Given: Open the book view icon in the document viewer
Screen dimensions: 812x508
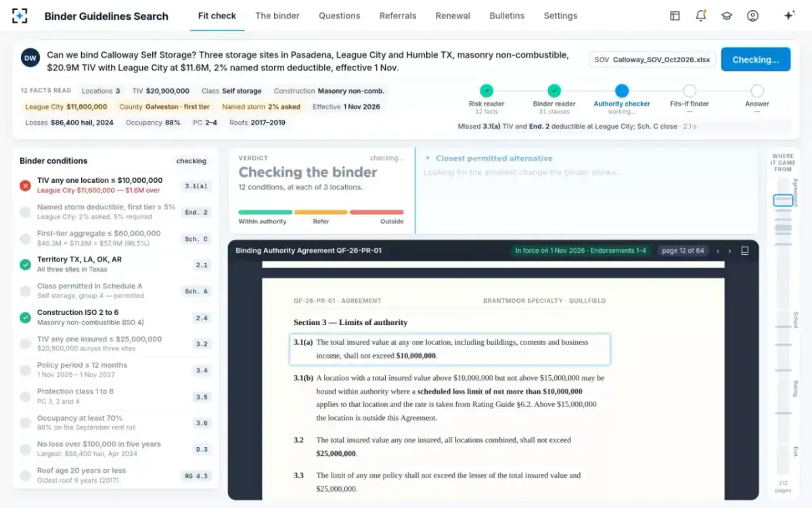Looking at the screenshot, I should pyautogui.click(x=745, y=251).
